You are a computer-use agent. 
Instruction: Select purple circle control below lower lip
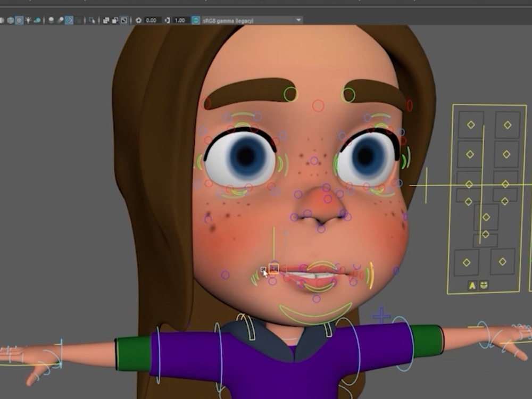[316, 298]
